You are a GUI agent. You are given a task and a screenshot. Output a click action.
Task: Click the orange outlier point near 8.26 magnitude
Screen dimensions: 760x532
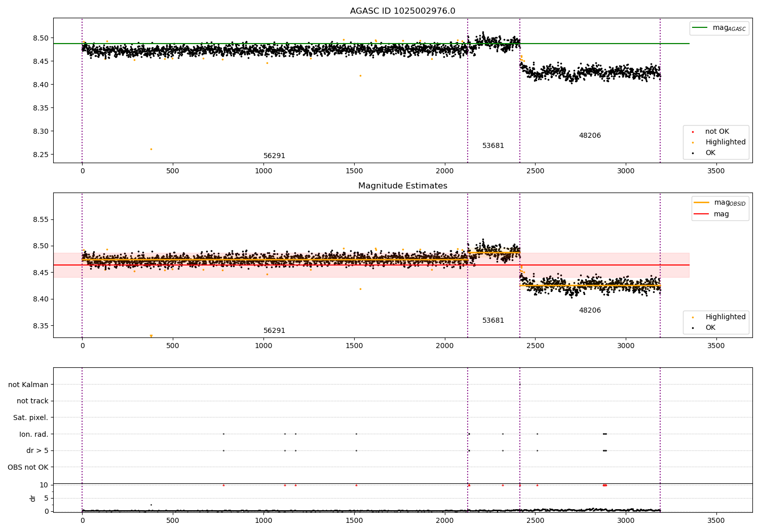[151, 149]
